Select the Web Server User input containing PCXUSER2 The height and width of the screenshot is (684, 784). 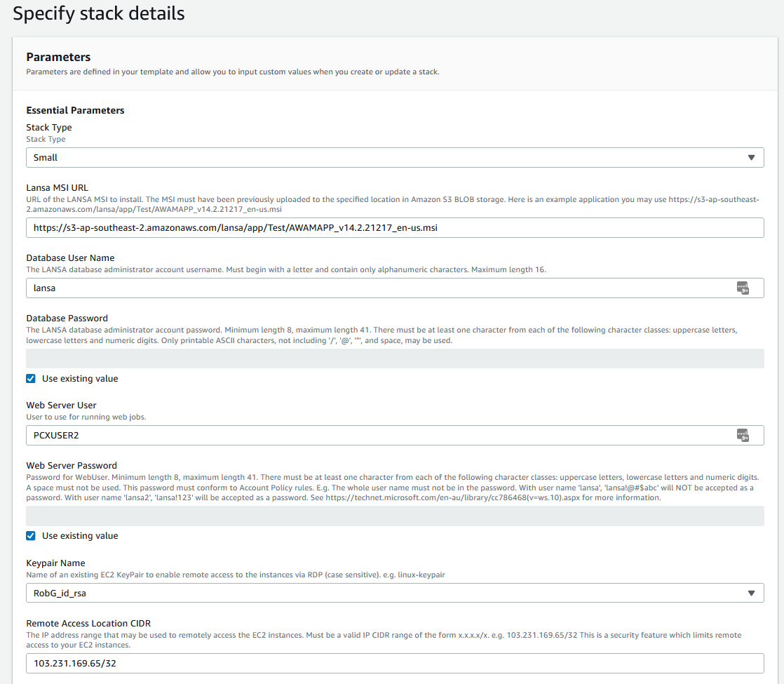[x=379, y=435]
